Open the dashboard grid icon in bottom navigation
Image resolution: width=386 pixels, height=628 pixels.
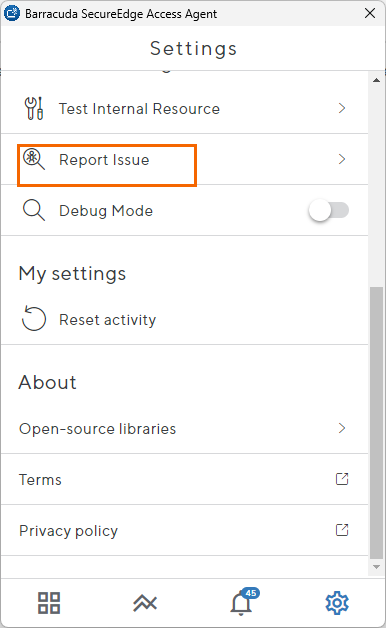coord(49,603)
